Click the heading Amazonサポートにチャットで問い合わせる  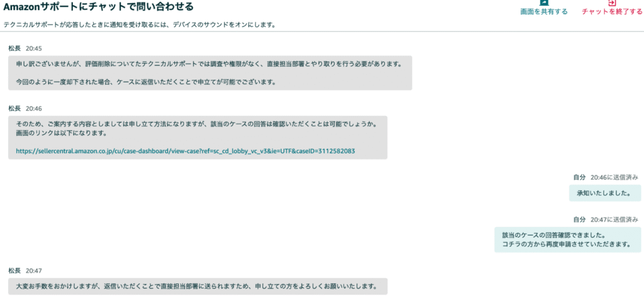point(99,6)
